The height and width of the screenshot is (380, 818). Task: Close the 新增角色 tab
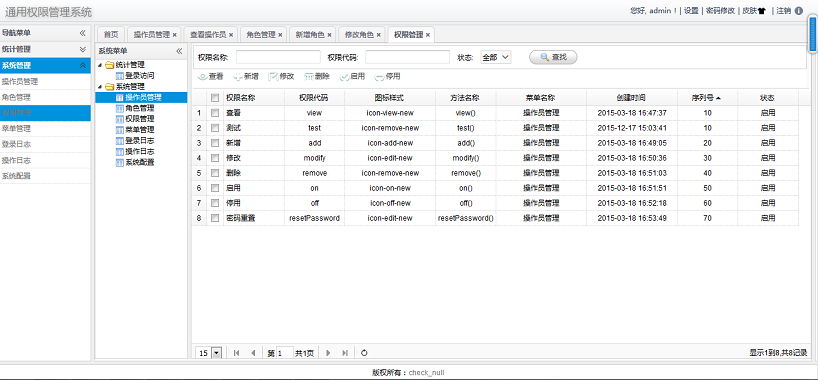[x=329, y=35]
